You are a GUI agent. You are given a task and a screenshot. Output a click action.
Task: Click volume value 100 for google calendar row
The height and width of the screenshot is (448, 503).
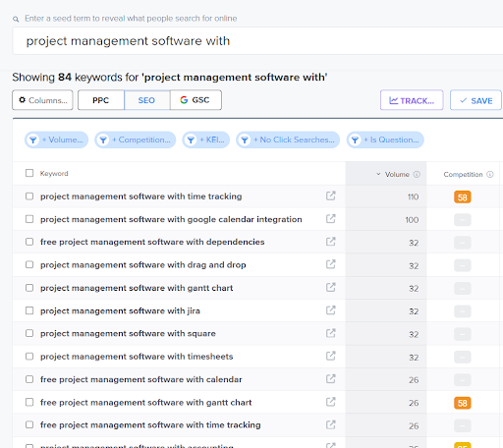coord(412,220)
